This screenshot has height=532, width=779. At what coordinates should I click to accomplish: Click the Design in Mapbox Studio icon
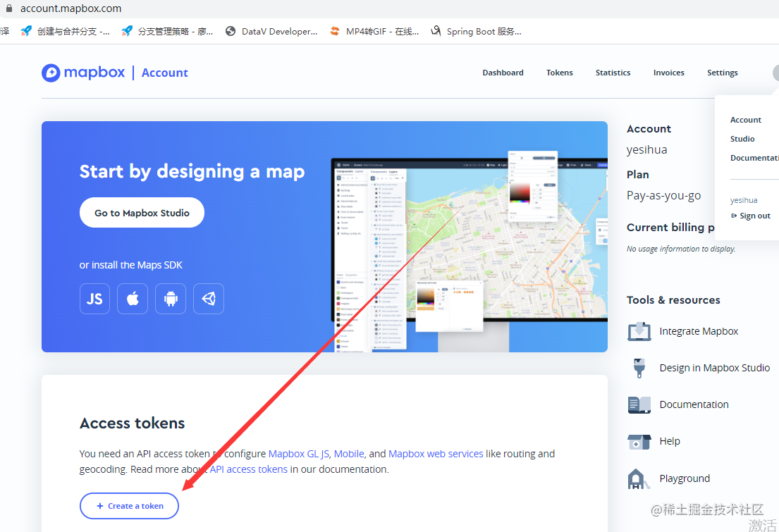click(x=639, y=367)
